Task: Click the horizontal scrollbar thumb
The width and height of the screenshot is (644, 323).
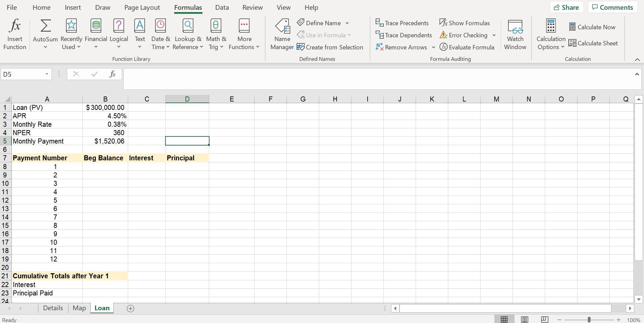Action: (505, 308)
